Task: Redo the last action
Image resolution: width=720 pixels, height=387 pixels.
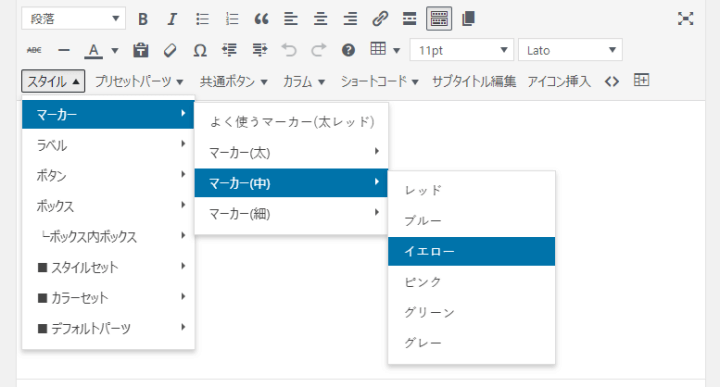Action: 319,50
